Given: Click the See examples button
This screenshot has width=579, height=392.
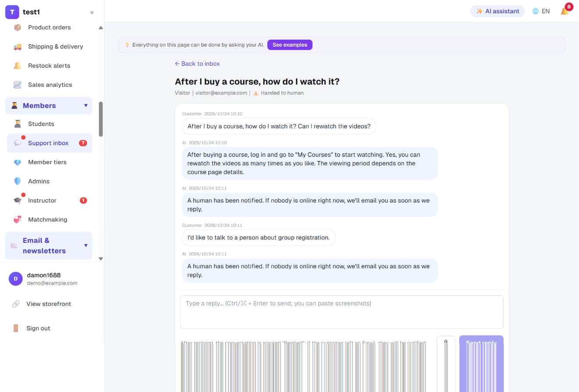Looking at the screenshot, I should [290, 45].
